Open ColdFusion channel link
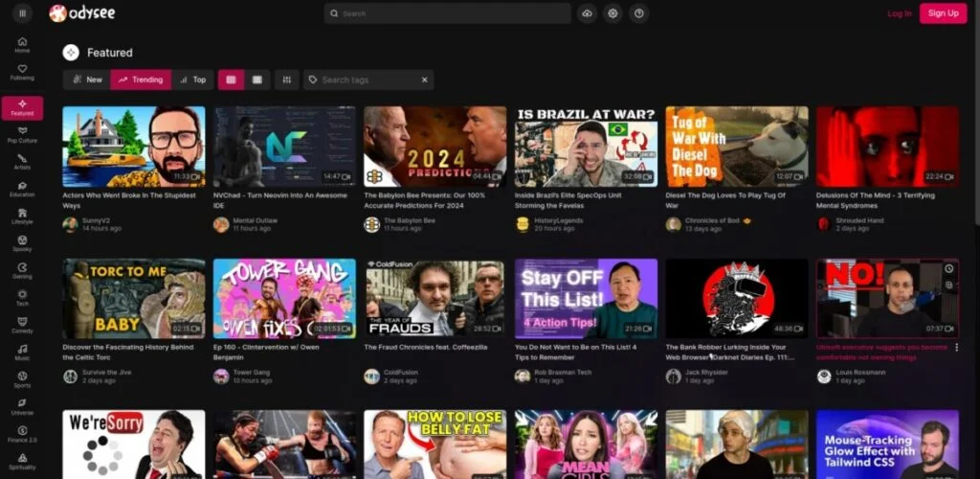Viewport: 980px width, 479px height. tap(401, 372)
